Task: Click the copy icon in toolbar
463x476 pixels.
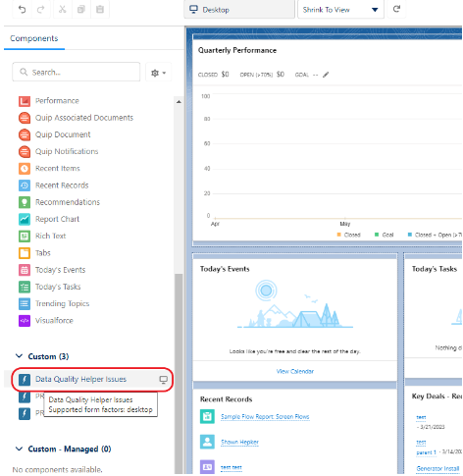Action: [80, 9]
